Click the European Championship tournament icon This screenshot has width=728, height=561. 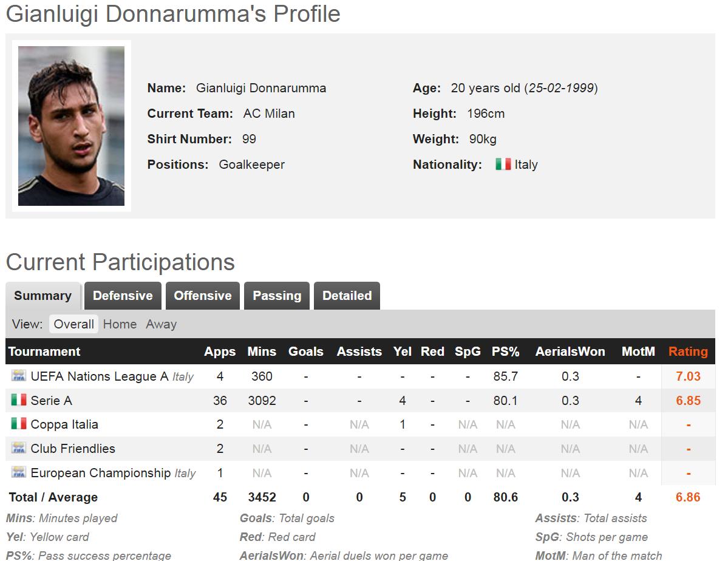(19, 472)
